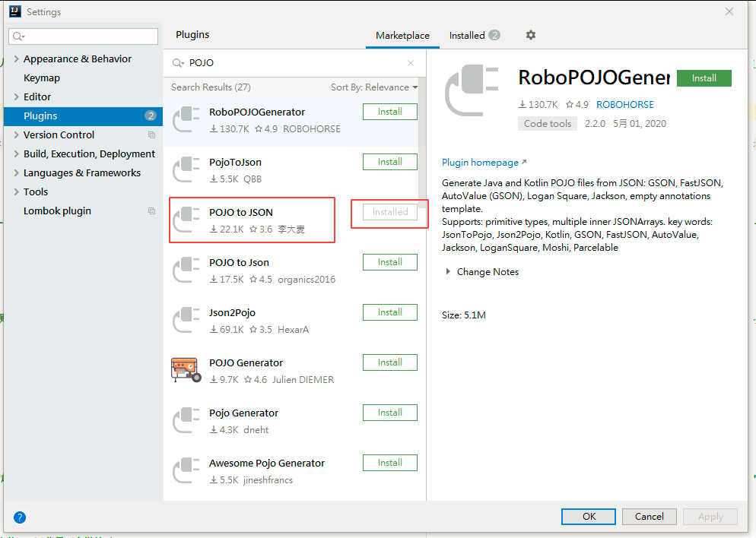Click the Code tools tag
Viewport: 756px width, 538px height.
[548, 124]
